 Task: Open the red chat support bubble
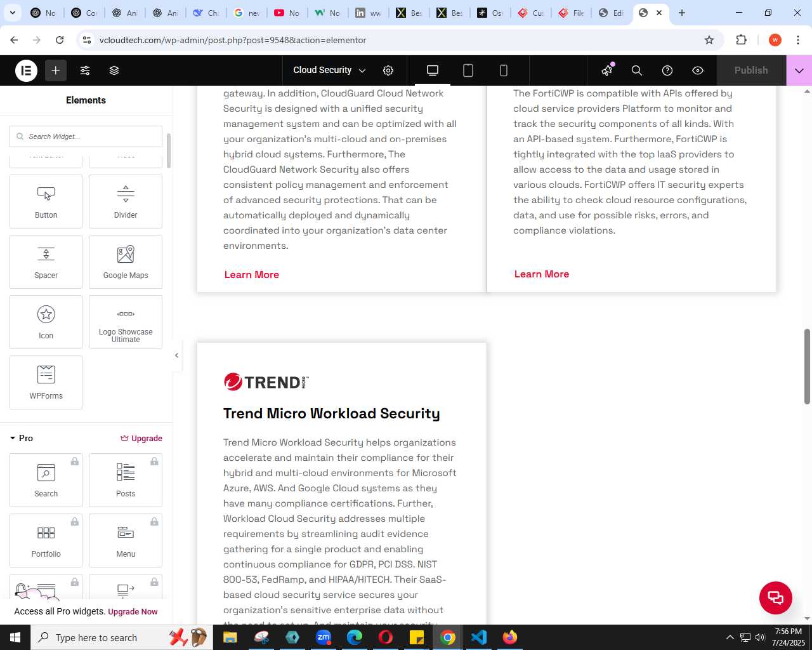(776, 597)
